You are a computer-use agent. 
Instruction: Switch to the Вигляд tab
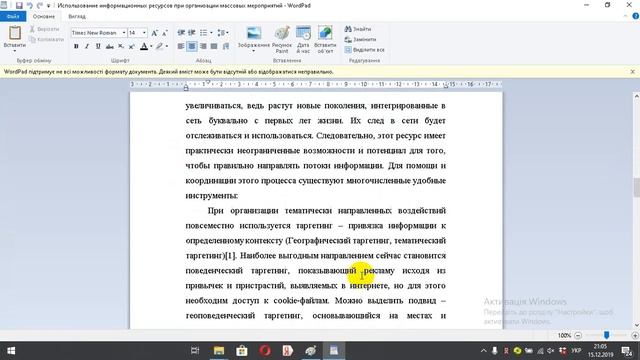(x=77, y=16)
